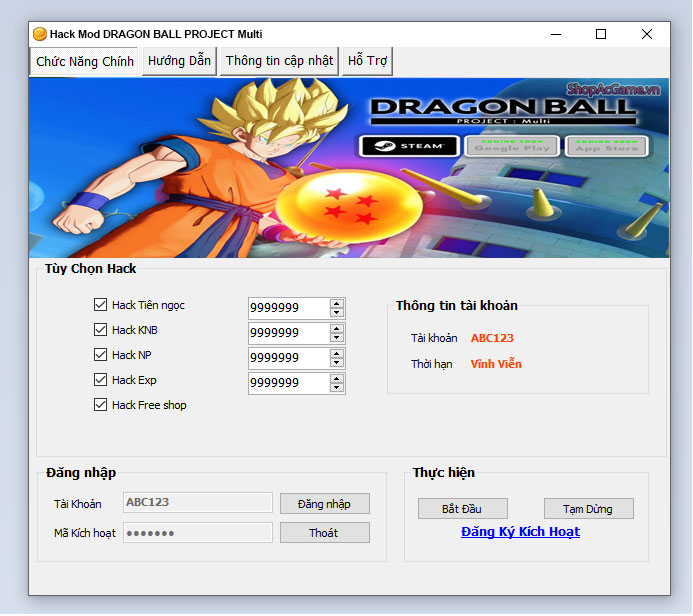Decrease the Hack Exp value with down arrow
This screenshot has height=616, width=693.
tap(337, 388)
